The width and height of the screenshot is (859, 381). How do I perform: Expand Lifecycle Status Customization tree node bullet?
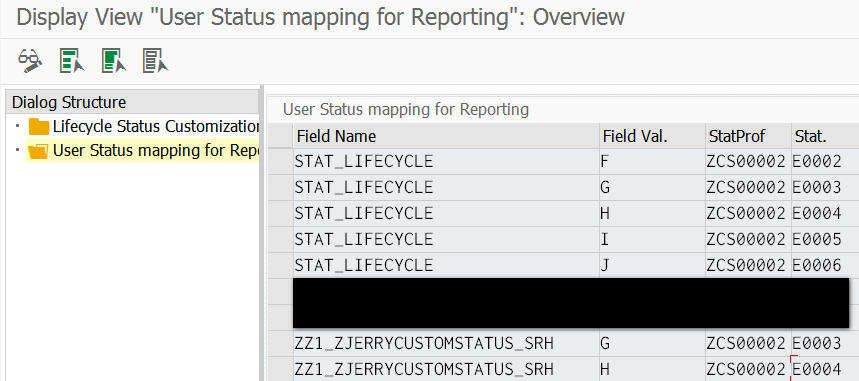18,126
